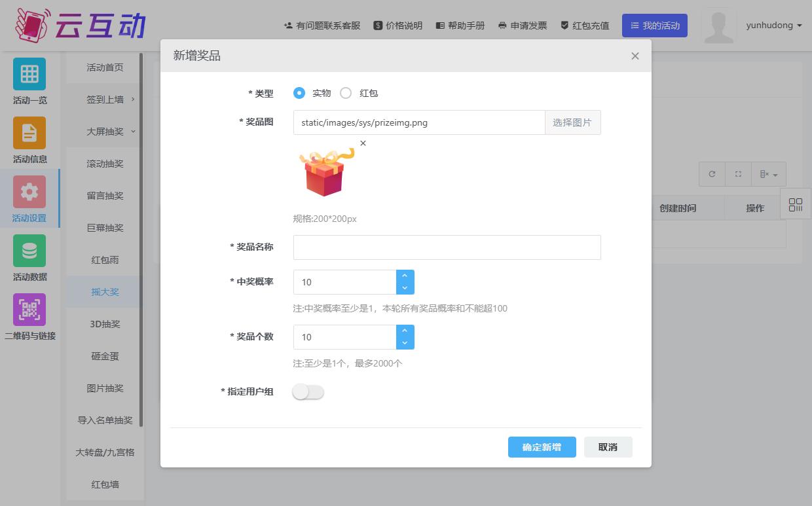
Task: Open 活动信息 document icon
Action: point(29,133)
